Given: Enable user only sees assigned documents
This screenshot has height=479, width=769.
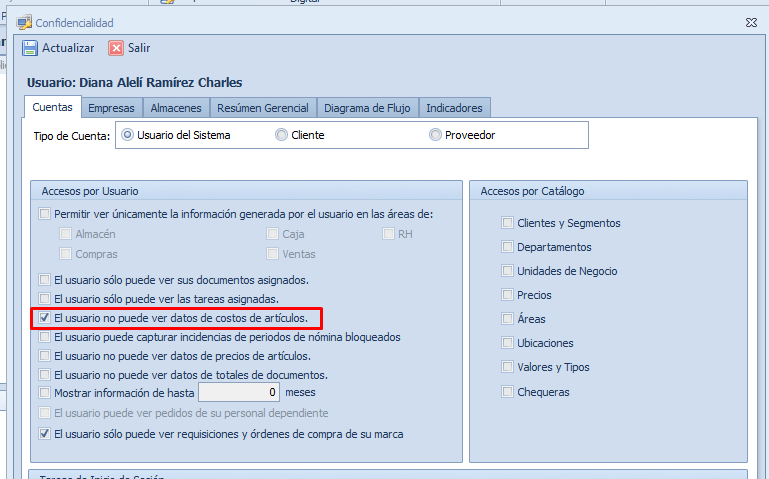Looking at the screenshot, I should [x=44, y=280].
